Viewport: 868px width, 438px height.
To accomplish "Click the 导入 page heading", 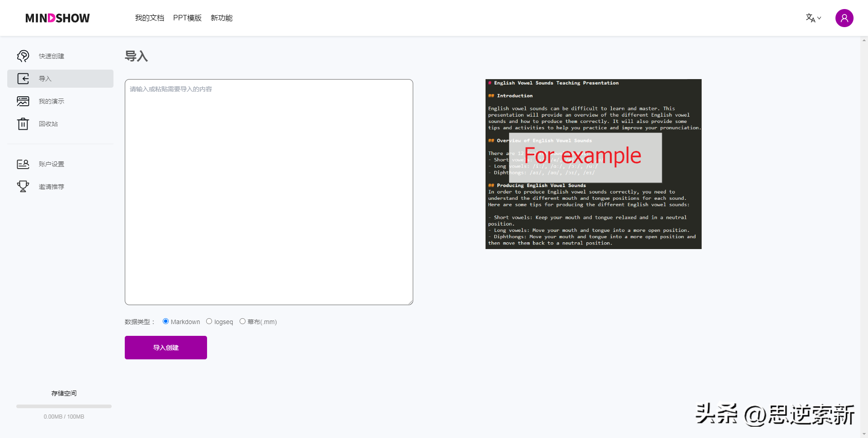I will (137, 56).
